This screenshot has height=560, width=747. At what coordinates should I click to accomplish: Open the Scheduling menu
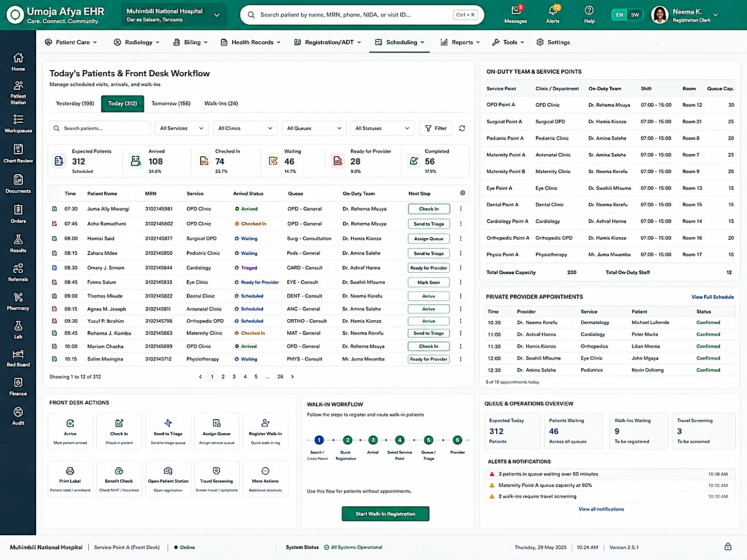pyautogui.click(x=399, y=42)
